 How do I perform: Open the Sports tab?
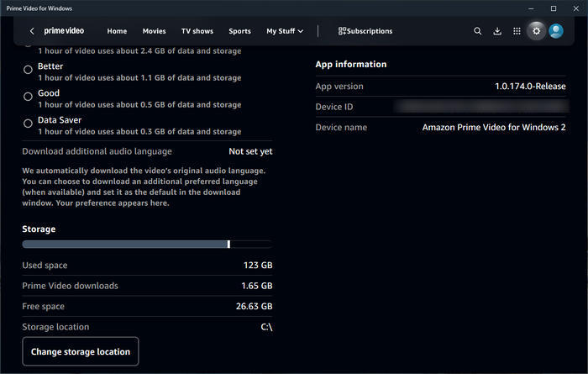coord(239,31)
